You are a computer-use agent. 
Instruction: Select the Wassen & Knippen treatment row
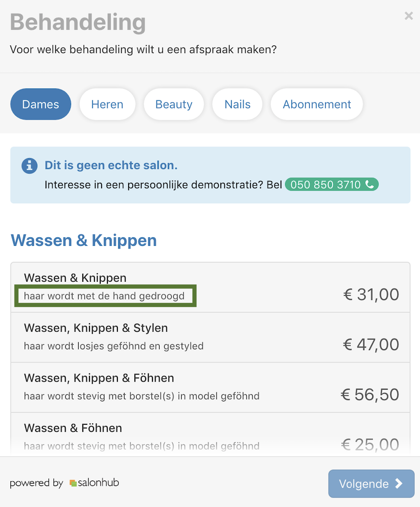pyautogui.click(x=210, y=288)
